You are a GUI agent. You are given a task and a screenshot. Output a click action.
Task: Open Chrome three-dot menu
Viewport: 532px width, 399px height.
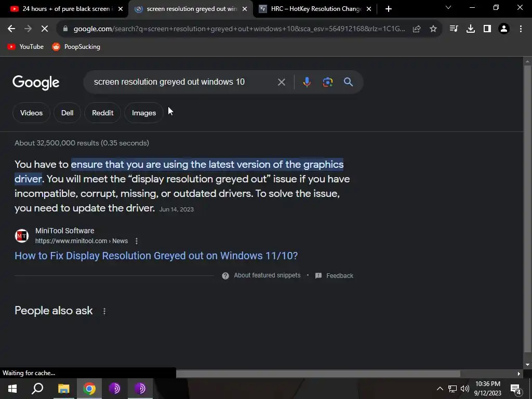pyautogui.click(x=521, y=29)
